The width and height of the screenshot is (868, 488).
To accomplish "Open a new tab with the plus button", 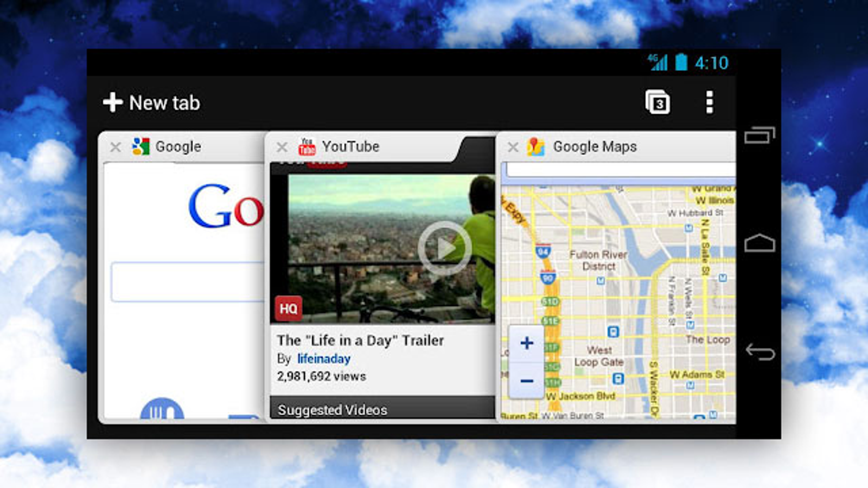I will [x=113, y=102].
